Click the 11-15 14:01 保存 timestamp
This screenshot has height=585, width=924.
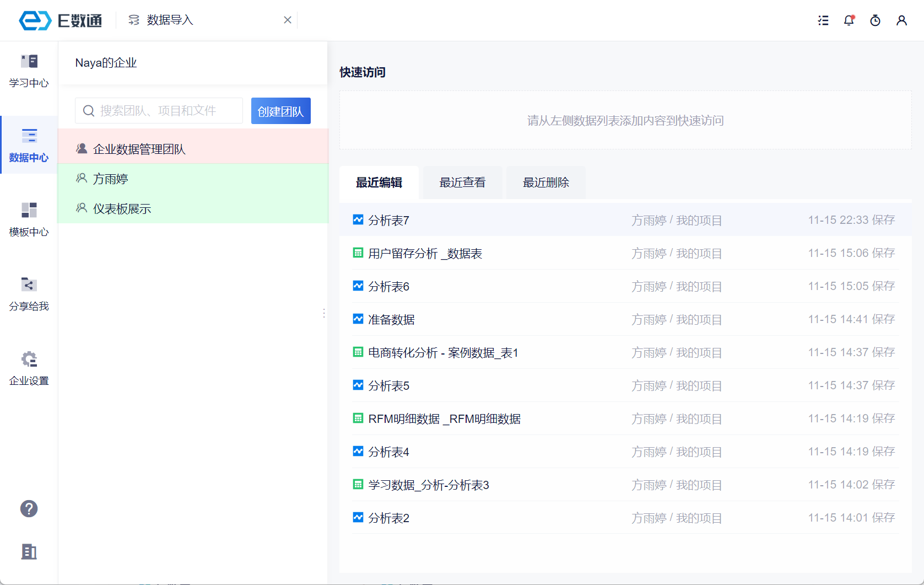point(852,518)
